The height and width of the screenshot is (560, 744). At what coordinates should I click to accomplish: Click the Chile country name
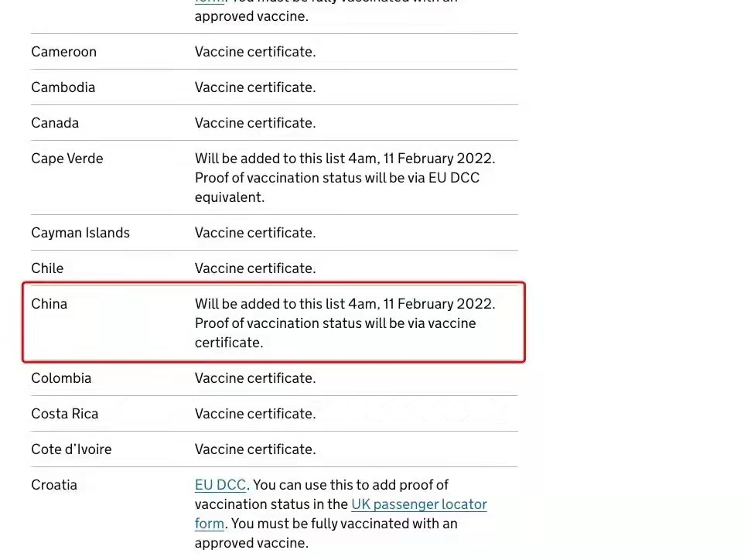click(x=47, y=268)
